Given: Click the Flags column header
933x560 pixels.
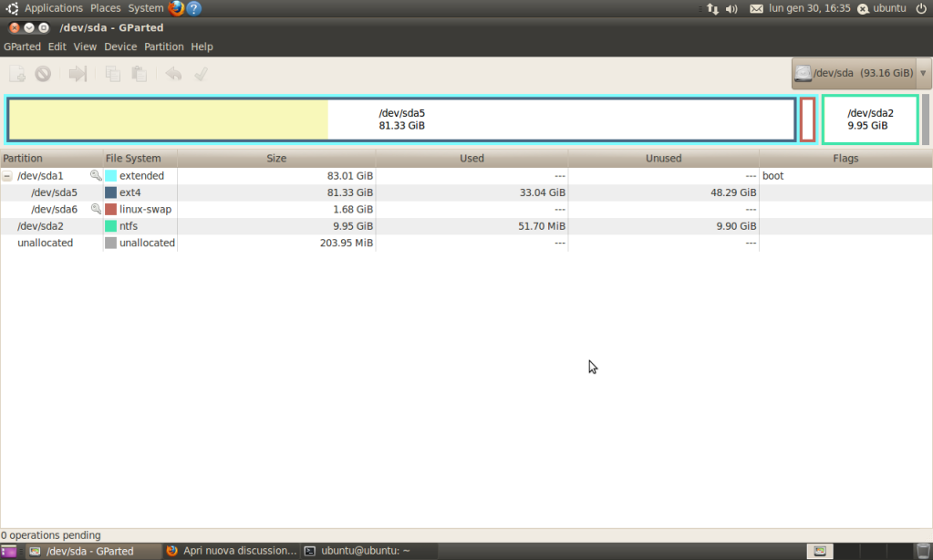Looking at the screenshot, I should (x=845, y=159).
